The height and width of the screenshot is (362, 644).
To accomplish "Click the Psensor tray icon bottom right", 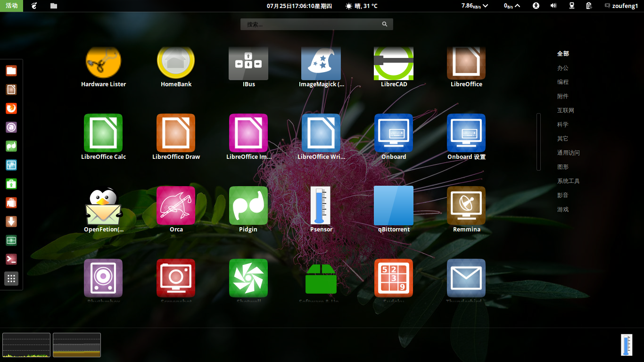I will 627,345.
